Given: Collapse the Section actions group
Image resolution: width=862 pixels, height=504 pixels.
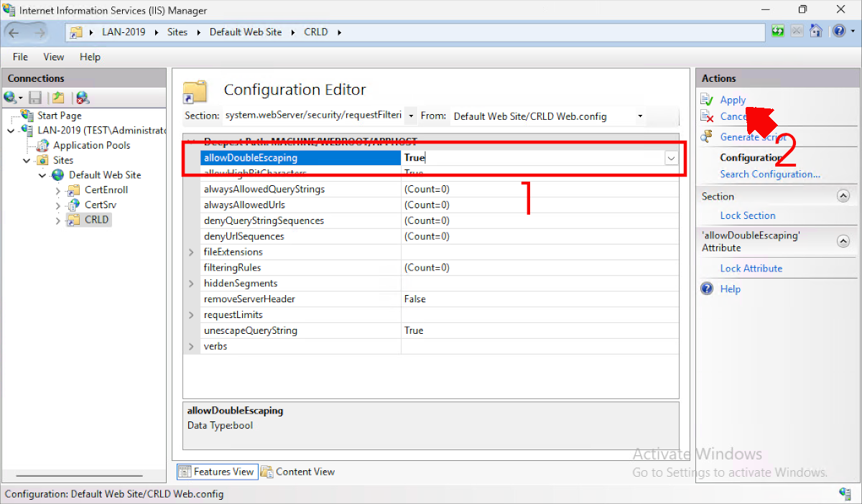Looking at the screenshot, I should [x=843, y=196].
